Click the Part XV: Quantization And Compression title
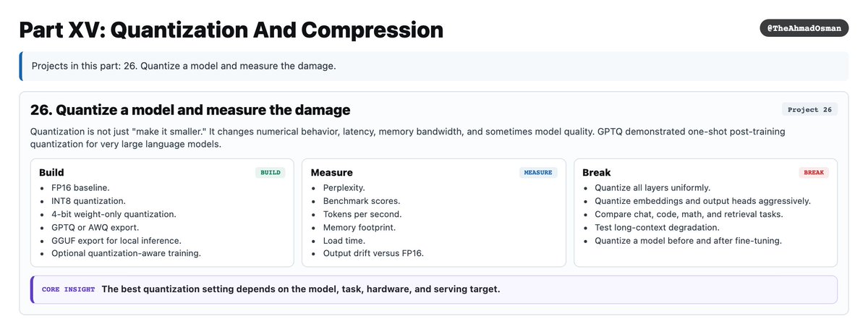The height and width of the screenshot is (332, 868). [x=231, y=30]
